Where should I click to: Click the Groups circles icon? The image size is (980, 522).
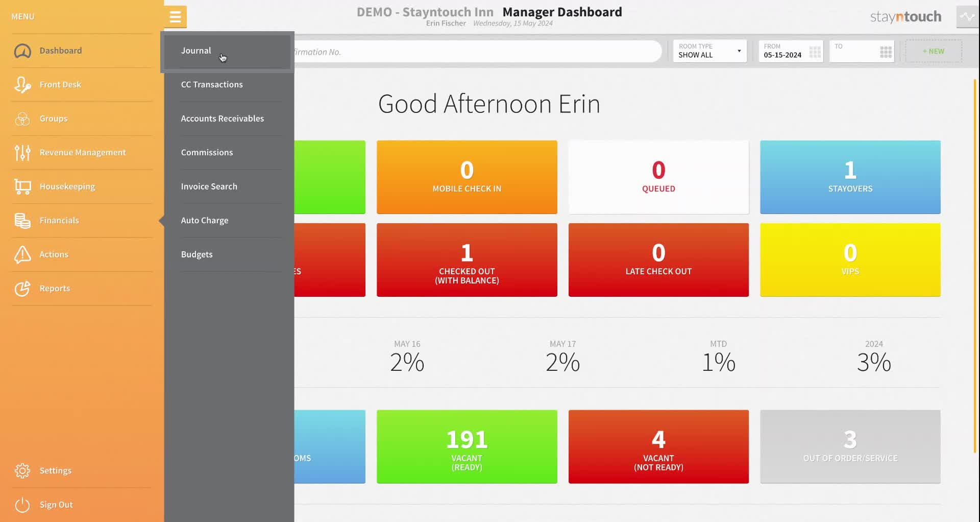[22, 118]
